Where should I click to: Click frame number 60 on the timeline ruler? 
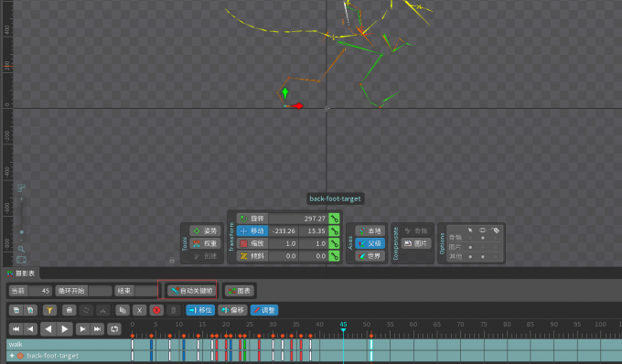pos(413,325)
